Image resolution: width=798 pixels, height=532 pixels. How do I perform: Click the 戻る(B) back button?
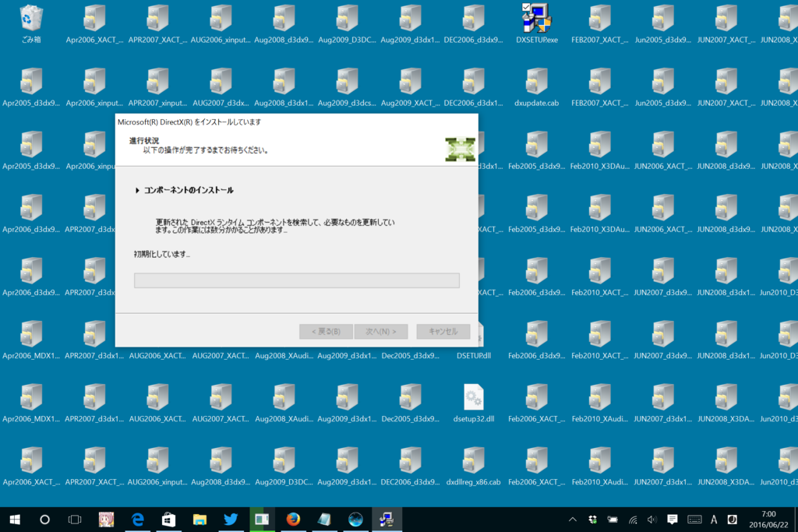click(326, 331)
